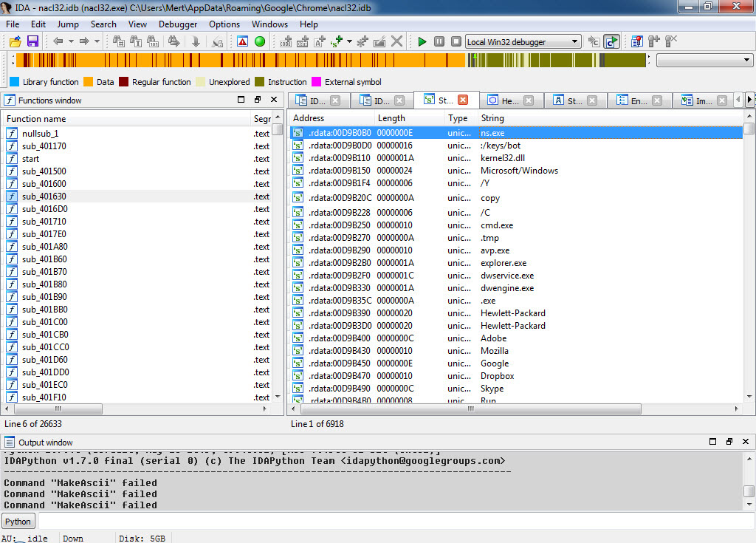The image size is (756, 543).
Task: Open the Windows menu
Action: click(269, 24)
